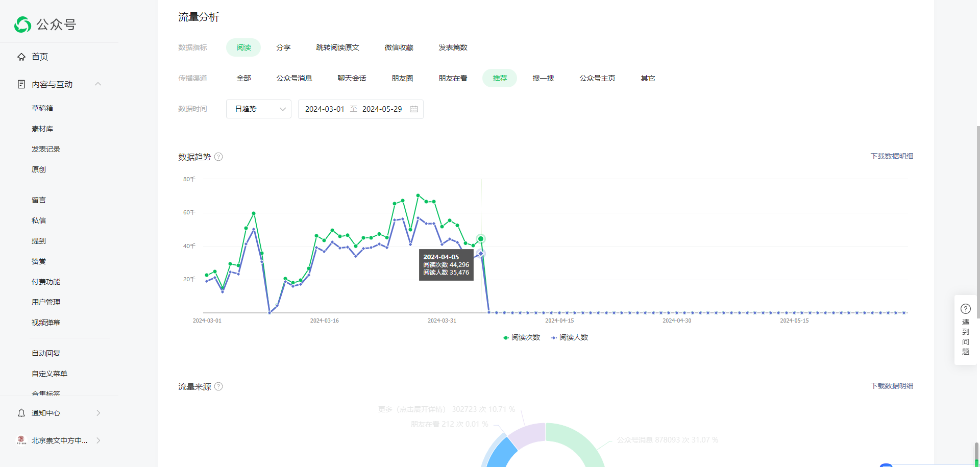The width and height of the screenshot is (980, 467).
Task: Choose the 朋友圈 channel
Action: [402, 78]
